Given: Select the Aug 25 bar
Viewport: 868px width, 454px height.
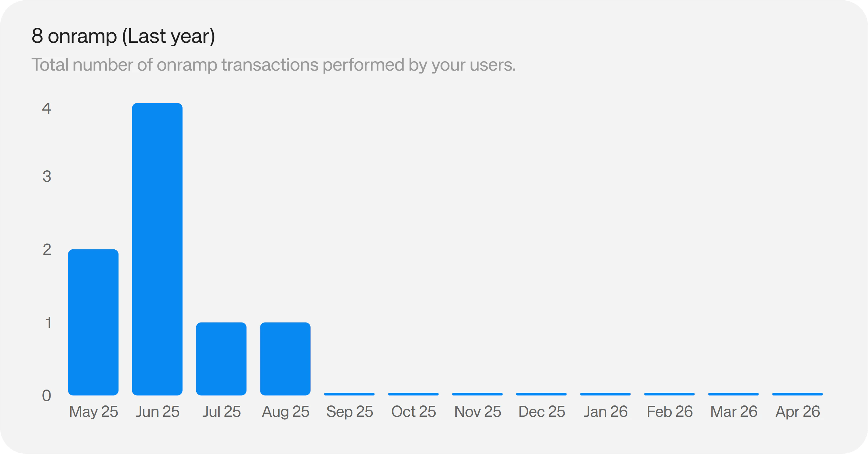Looking at the screenshot, I should [x=285, y=359].
